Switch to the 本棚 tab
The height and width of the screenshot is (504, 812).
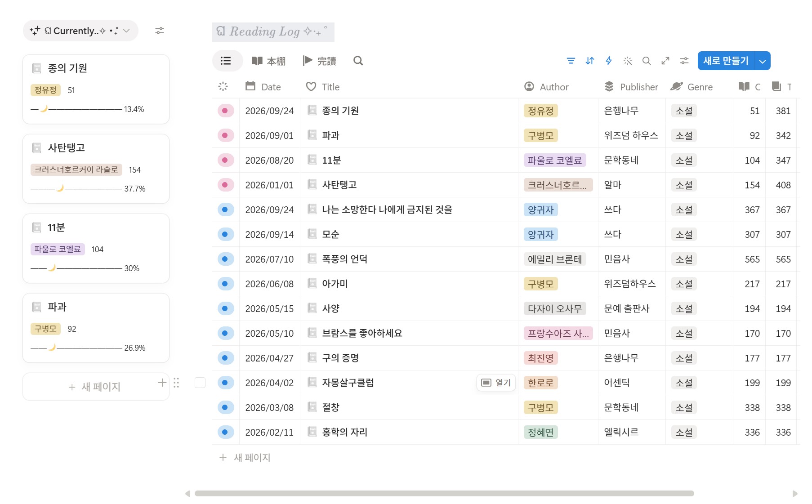269,61
